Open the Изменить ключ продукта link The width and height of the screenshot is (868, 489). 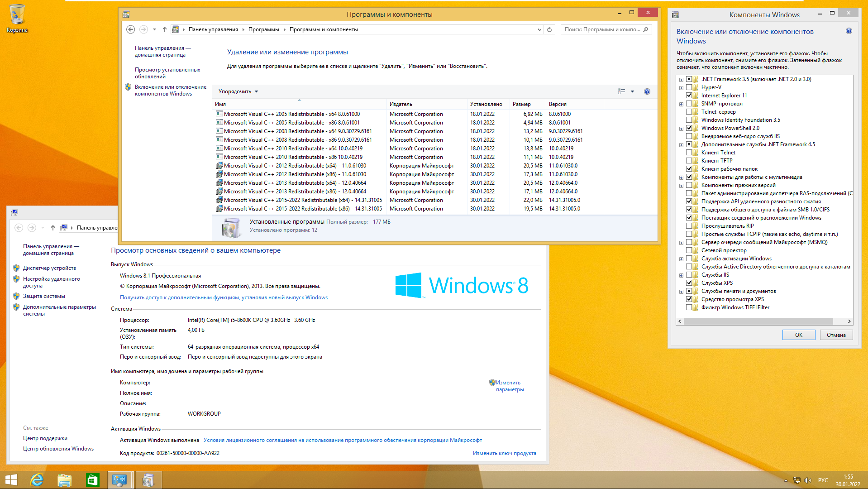pos(504,453)
